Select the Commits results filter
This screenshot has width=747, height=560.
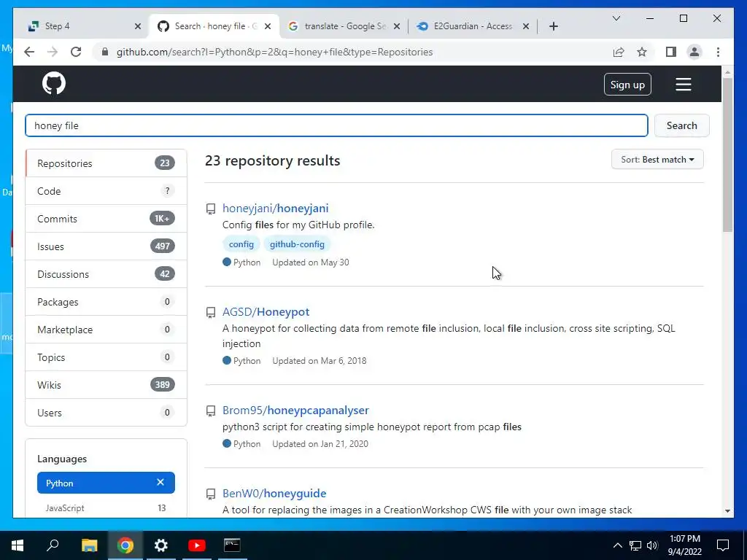point(106,219)
